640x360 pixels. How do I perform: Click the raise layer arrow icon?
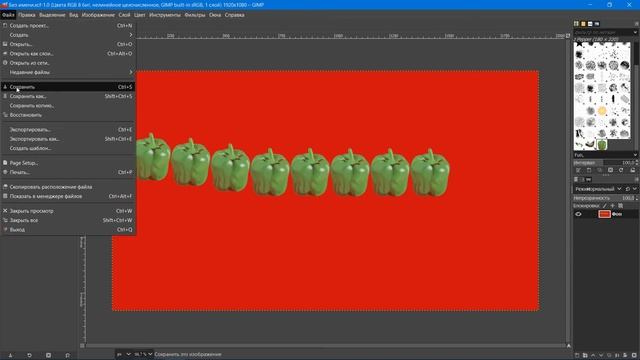point(593,356)
